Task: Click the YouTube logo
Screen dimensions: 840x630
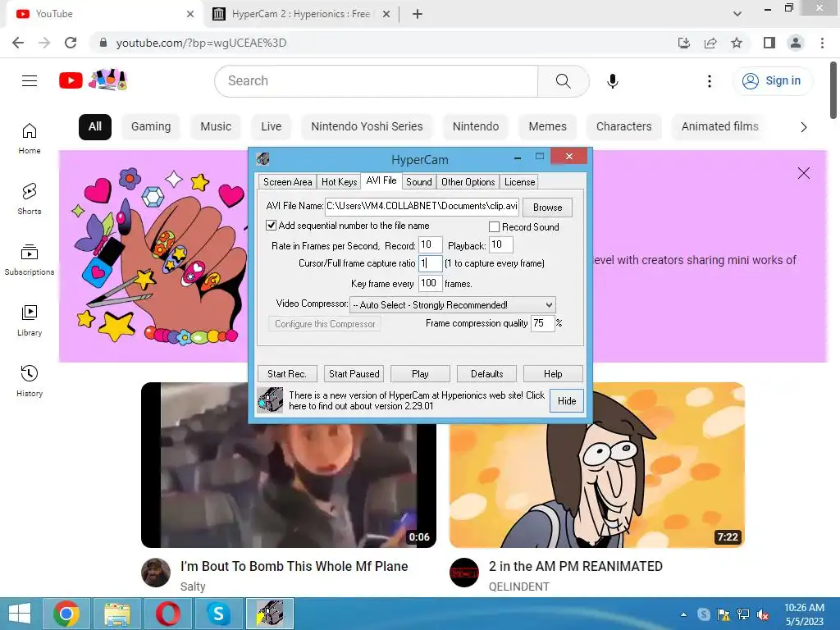Action: click(71, 81)
